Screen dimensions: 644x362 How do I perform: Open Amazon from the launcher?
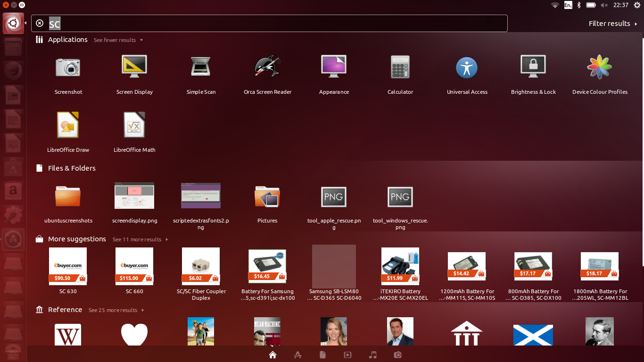(13, 191)
